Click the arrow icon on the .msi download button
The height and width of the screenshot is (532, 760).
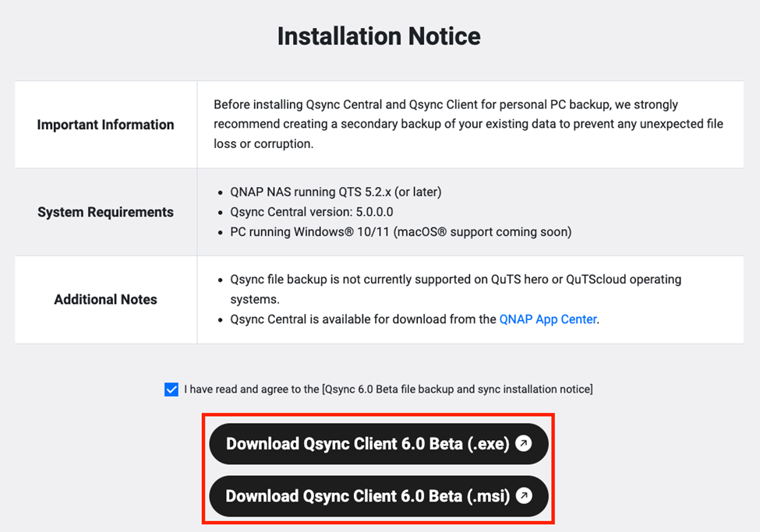coord(524,495)
